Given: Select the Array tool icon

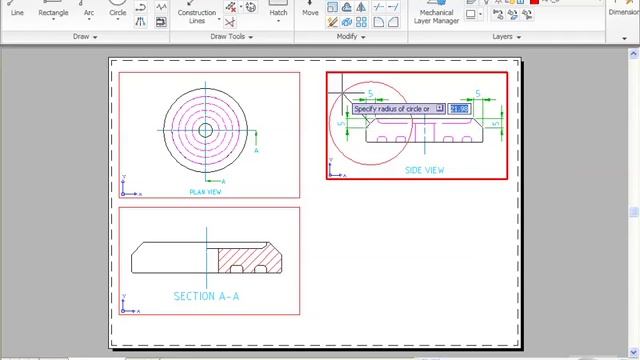Looking at the screenshot, I should [361, 22].
